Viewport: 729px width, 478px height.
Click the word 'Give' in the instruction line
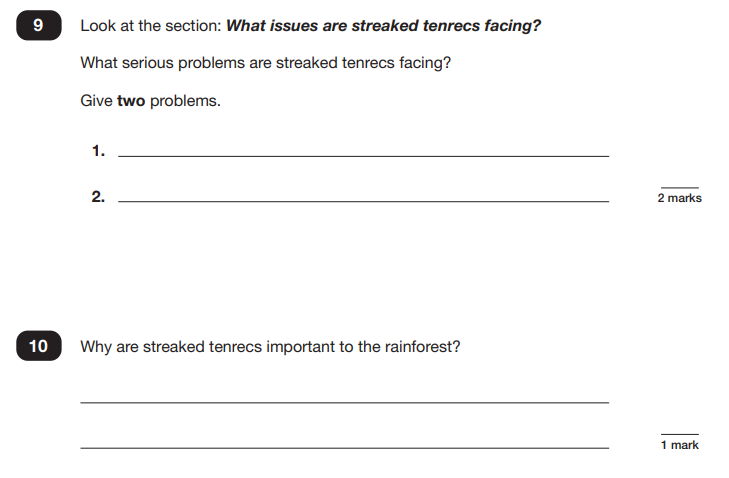[x=96, y=100]
